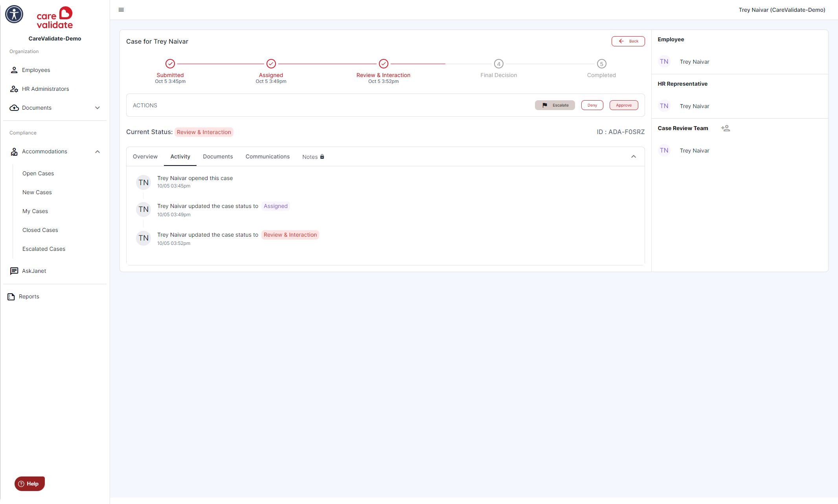The height and width of the screenshot is (504, 838).
Task: Go to New Cases
Action: click(x=37, y=192)
